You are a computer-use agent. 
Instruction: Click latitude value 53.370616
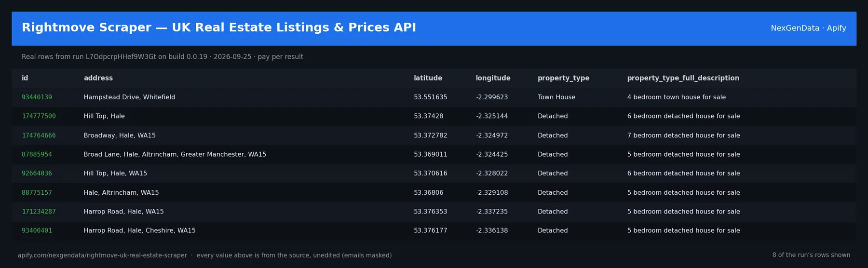tap(430, 174)
